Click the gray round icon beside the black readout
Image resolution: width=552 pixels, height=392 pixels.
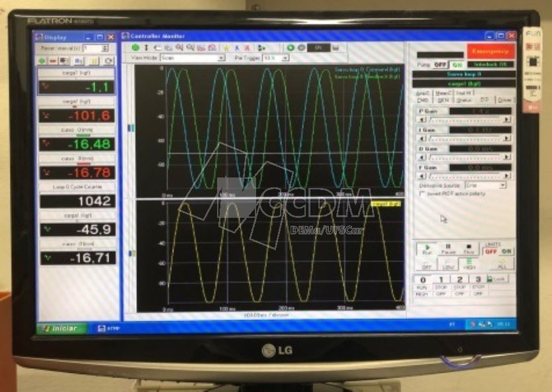(301, 48)
